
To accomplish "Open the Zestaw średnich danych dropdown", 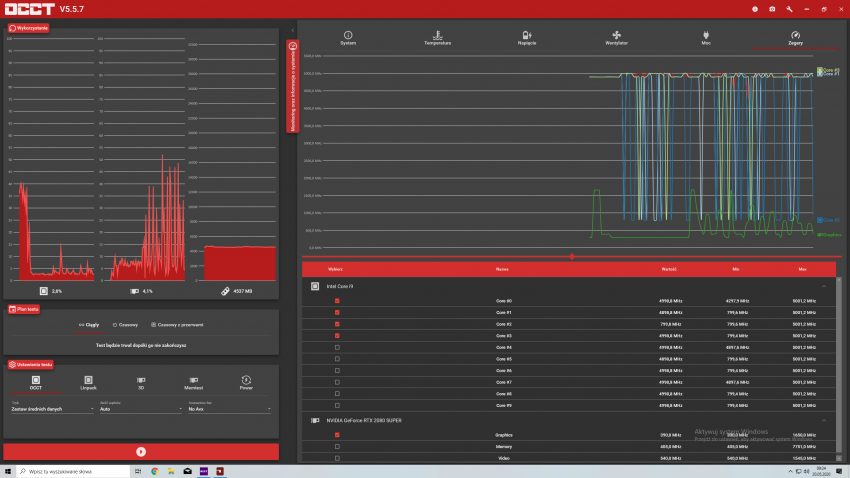I will tap(53, 409).
